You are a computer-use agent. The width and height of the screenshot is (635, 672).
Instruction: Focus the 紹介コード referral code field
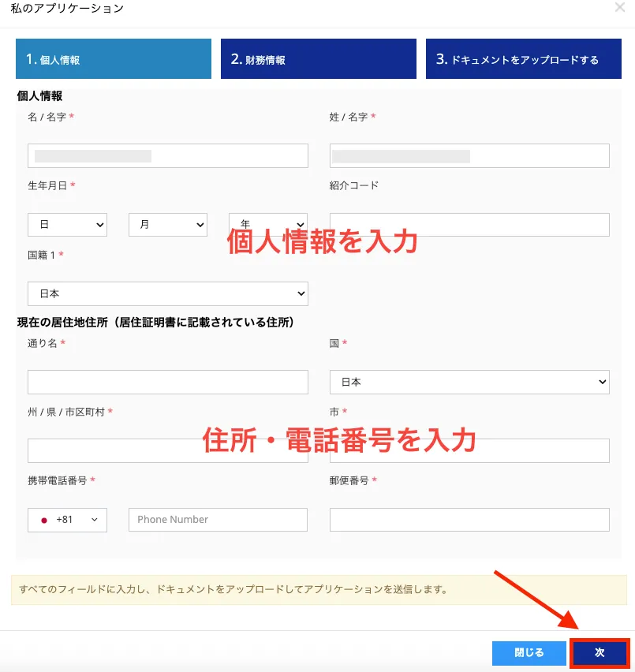click(469, 224)
